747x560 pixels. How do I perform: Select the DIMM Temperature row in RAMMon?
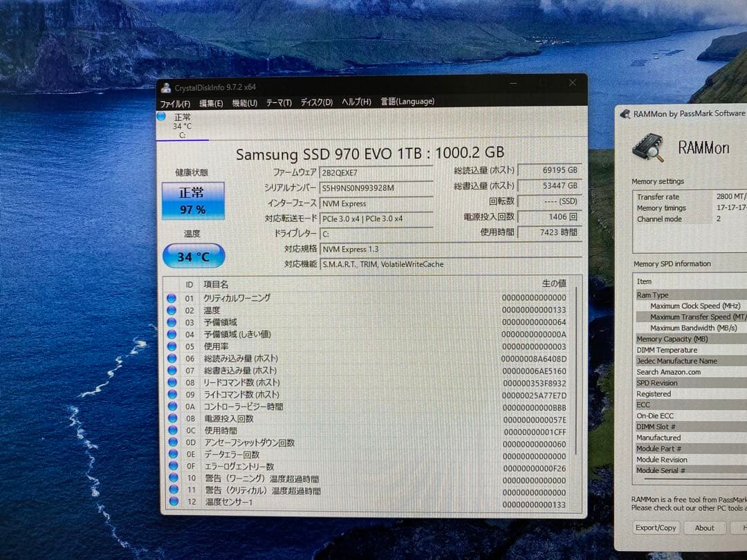click(691, 350)
